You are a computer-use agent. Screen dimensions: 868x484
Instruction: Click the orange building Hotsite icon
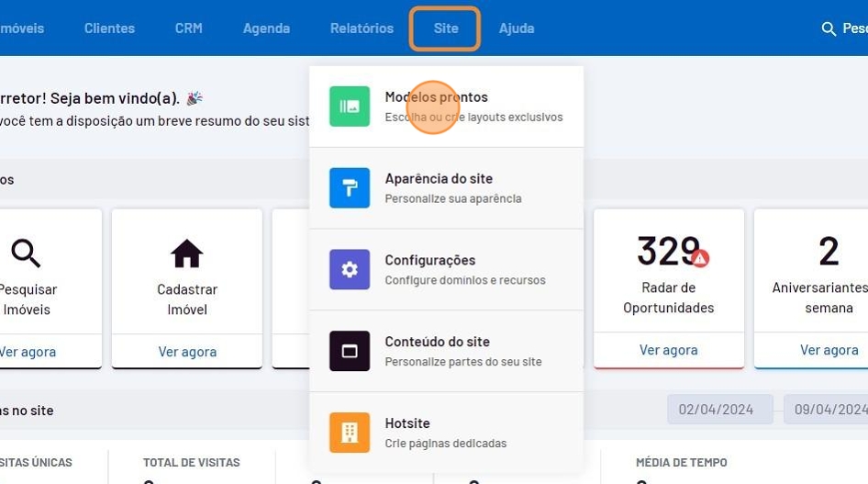350,433
